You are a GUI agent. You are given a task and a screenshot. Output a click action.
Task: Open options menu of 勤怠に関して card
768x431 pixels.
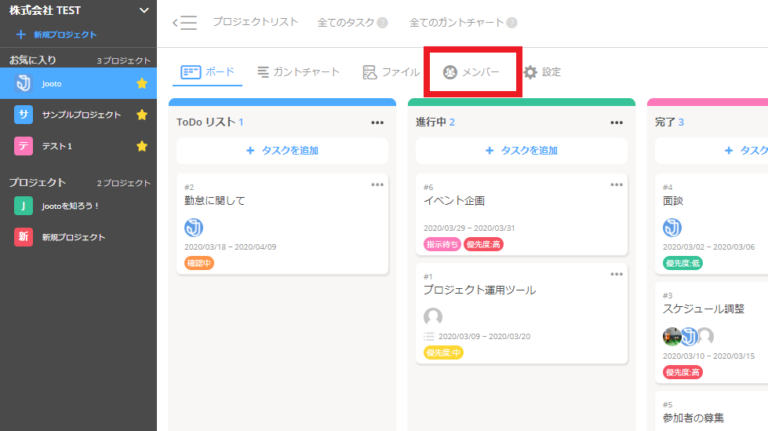(x=377, y=185)
